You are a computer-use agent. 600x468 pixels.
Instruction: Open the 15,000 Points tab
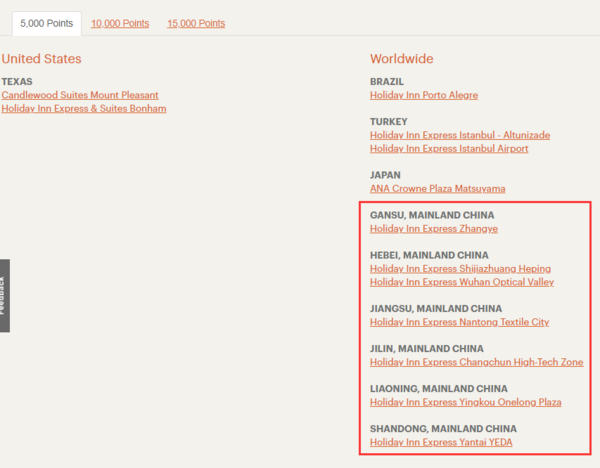(x=196, y=23)
